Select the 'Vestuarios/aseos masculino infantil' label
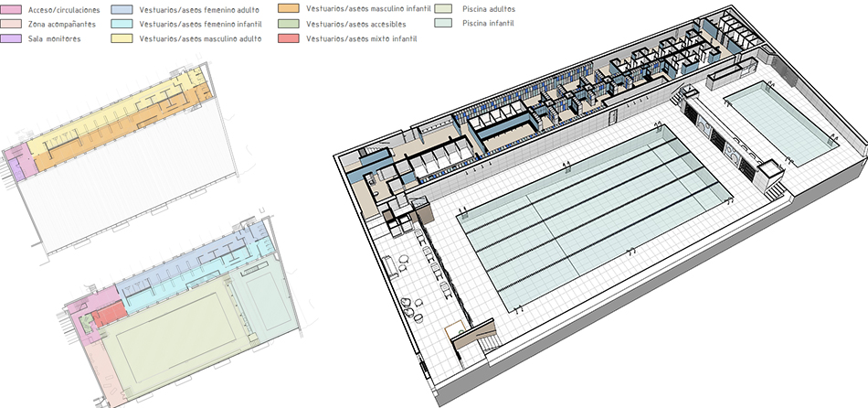The height and width of the screenshot is (408, 868). click(x=369, y=9)
